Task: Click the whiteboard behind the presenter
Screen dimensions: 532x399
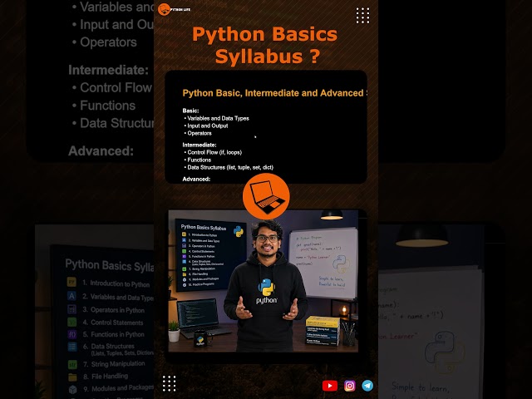Action: [323, 264]
